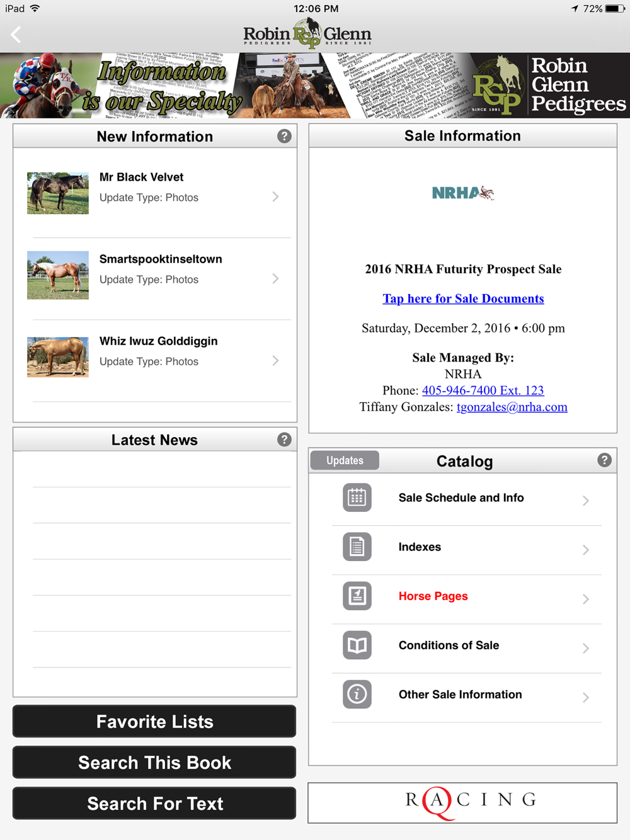Tap the Other Sale Information info icon
Image resolution: width=630 pixels, height=840 pixels.
coord(357,694)
